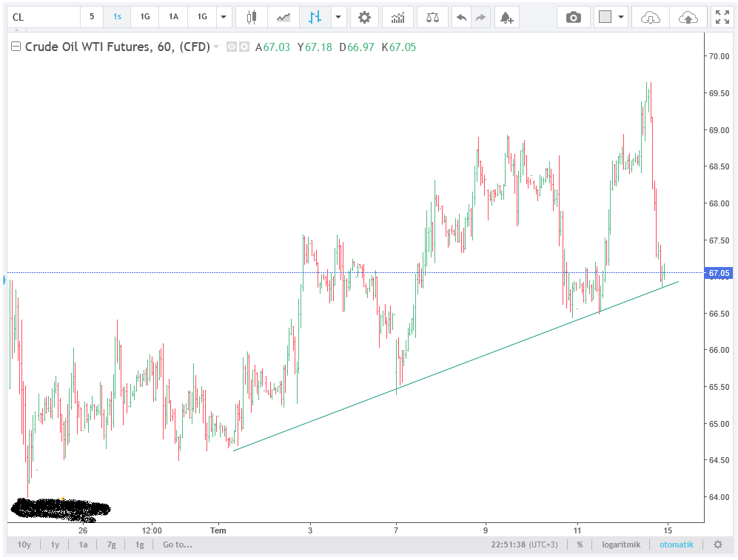The height and width of the screenshot is (560, 738).
Task: Expand the time interval dropdown arrow
Action: (x=223, y=17)
